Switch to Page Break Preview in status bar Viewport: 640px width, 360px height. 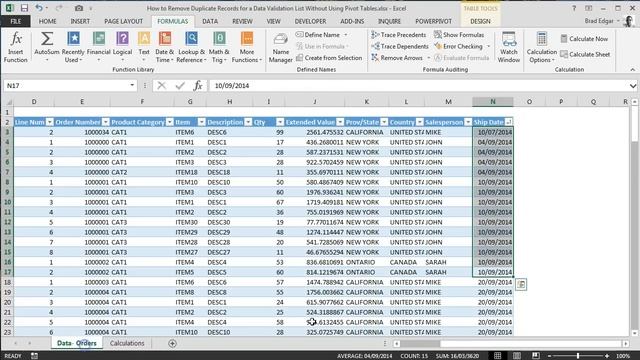[536, 356]
